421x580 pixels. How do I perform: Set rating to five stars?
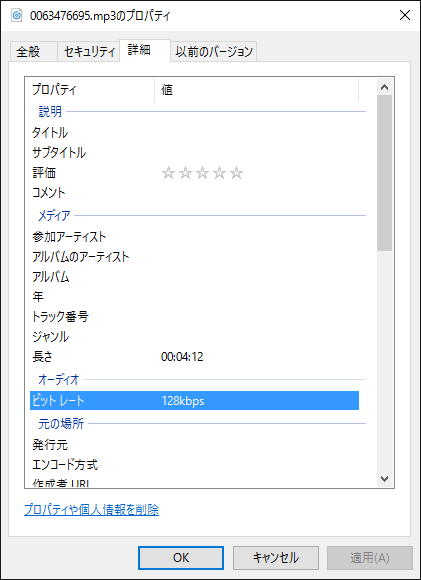236,173
